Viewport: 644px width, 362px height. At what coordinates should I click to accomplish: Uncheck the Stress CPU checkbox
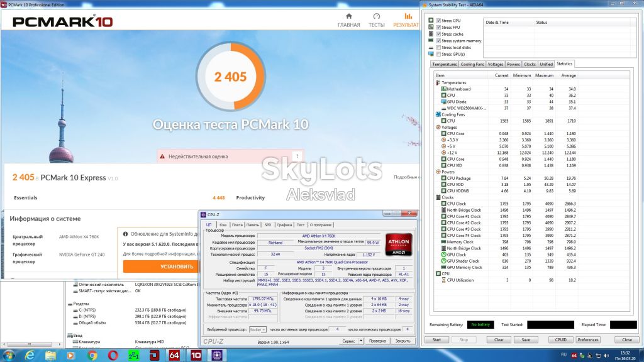coord(438,21)
